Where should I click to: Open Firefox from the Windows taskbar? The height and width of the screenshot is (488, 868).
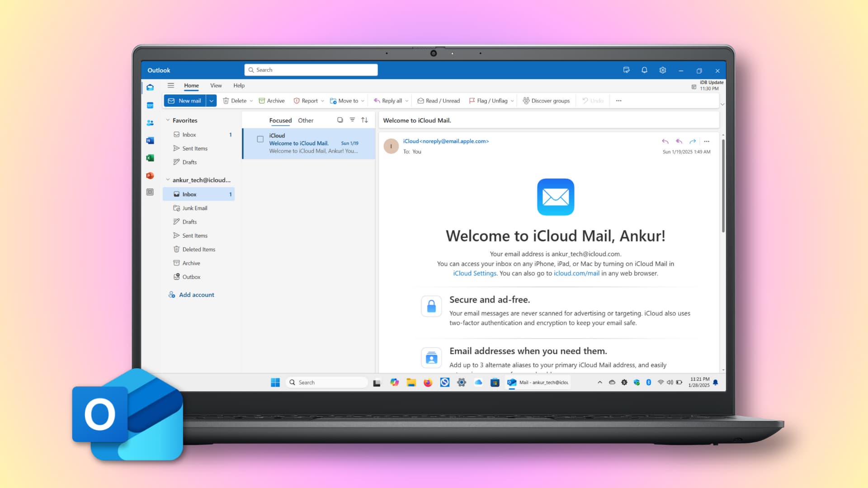pos(428,383)
